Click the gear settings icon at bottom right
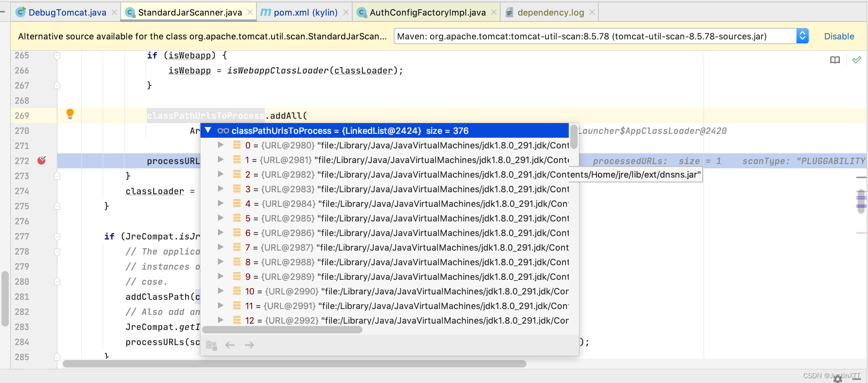This screenshot has width=868, height=383. coord(838,378)
